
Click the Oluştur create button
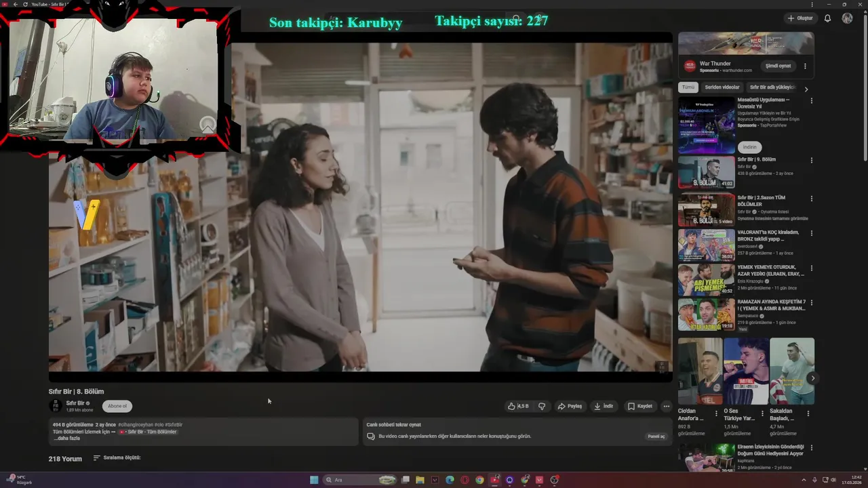point(800,18)
